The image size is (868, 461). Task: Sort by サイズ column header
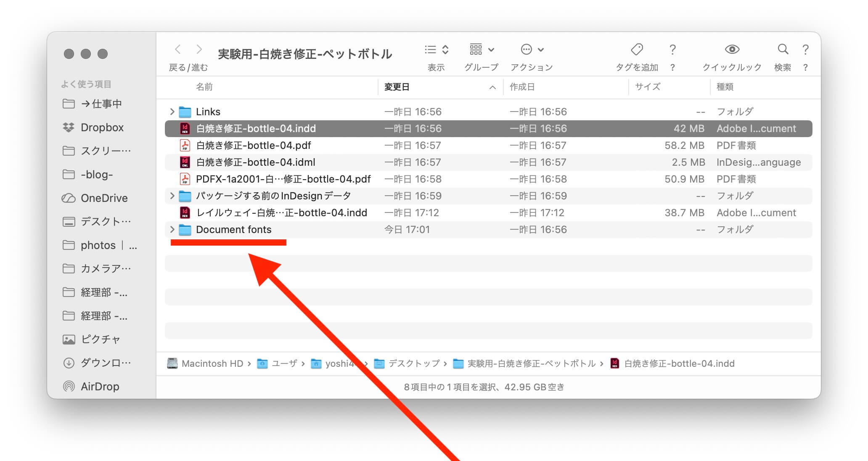648,87
